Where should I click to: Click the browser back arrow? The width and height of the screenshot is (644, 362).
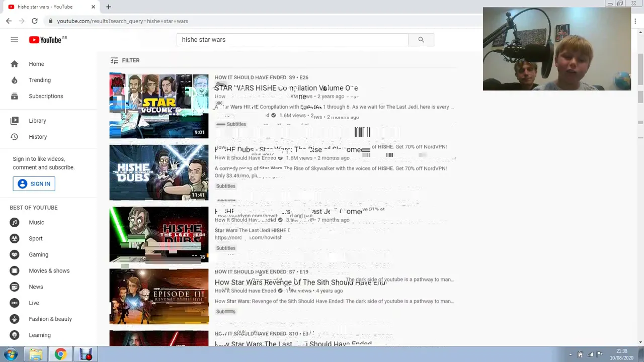[x=9, y=21]
